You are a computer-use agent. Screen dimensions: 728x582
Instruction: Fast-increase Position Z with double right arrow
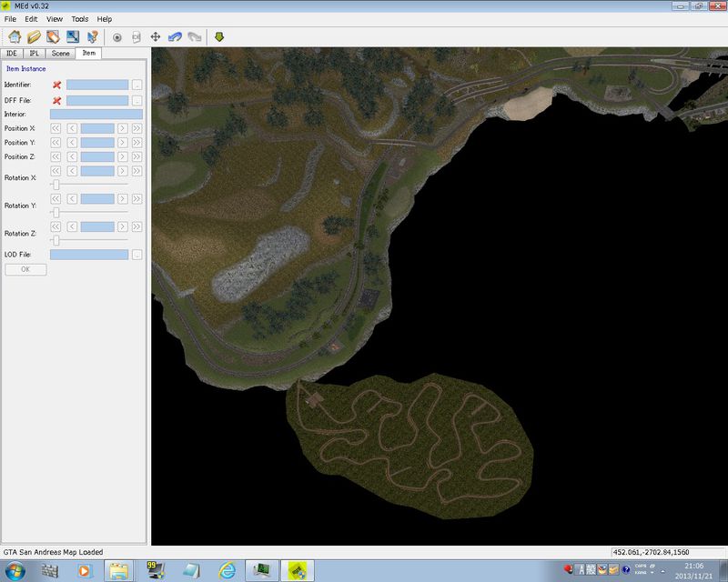[137, 157]
